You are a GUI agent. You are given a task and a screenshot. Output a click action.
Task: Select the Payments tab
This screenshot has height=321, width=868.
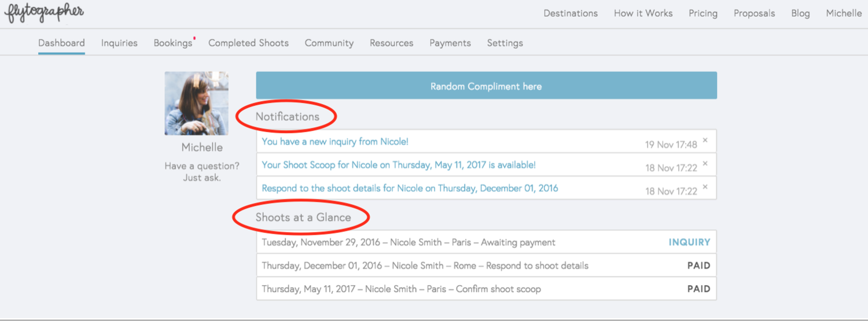tap(450, 43)
